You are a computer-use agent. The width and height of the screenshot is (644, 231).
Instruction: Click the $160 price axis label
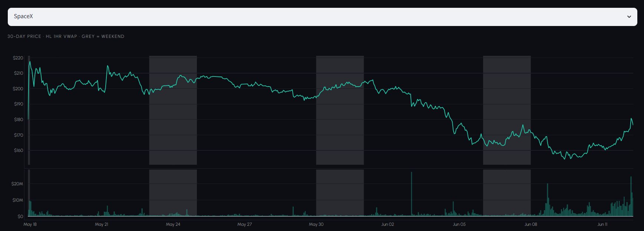point(18,150)
